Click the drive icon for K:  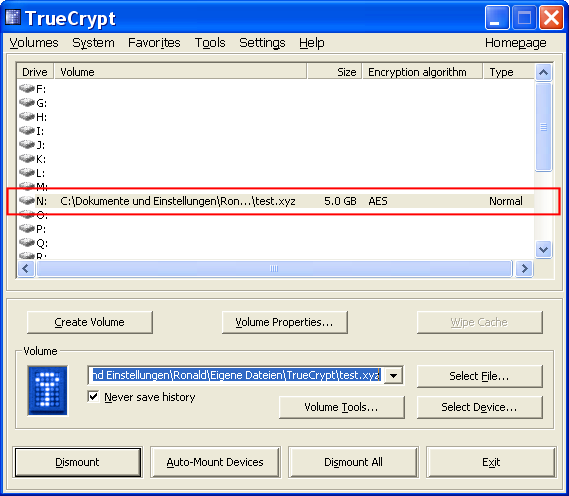pos(27,158)
